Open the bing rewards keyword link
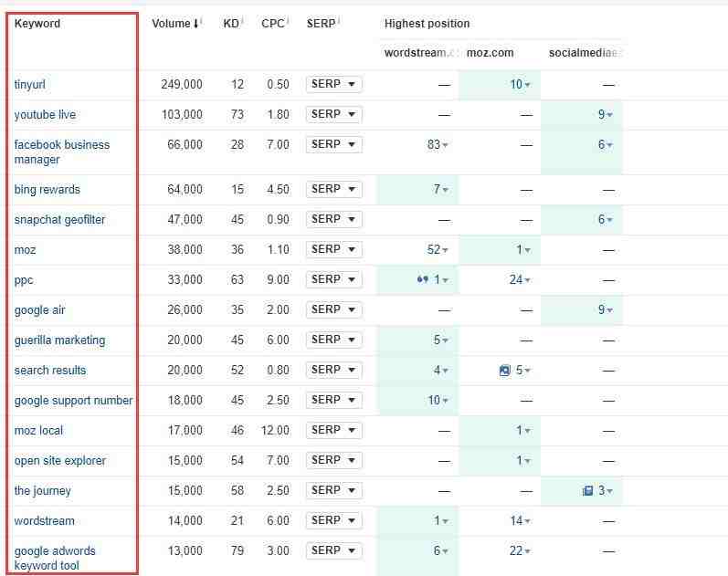Screen dimensions: 728x576 pos(47,189)
